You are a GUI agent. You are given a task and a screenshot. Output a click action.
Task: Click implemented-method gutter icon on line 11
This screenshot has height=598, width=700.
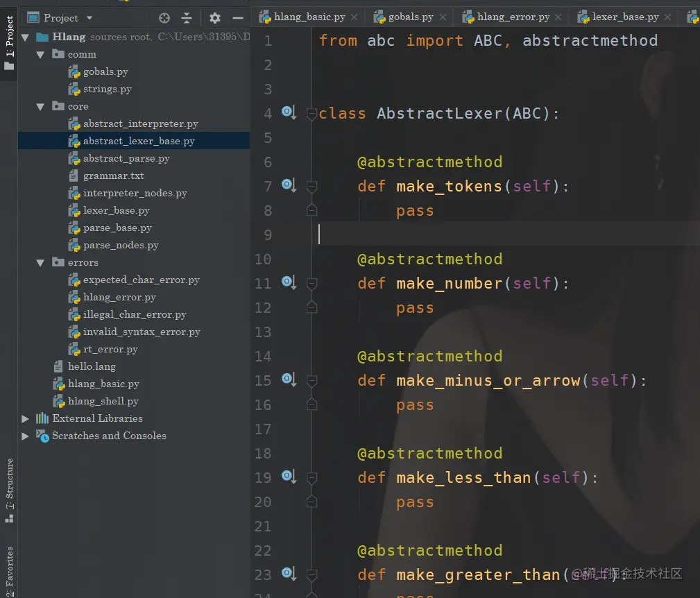[289, 282]
